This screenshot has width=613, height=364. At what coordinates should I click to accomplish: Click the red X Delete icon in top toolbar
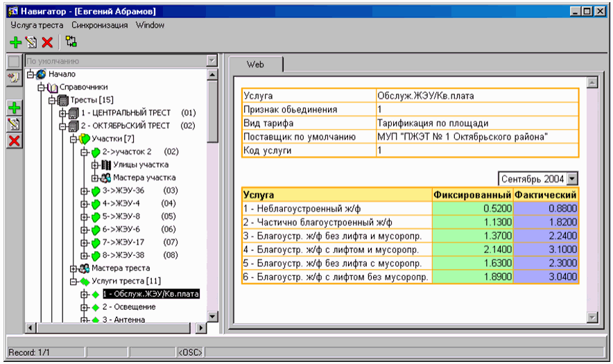tap(47, 42)
